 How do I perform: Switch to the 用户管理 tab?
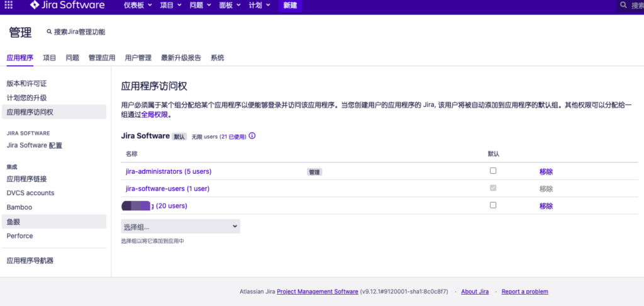click(x=138, y=58)
